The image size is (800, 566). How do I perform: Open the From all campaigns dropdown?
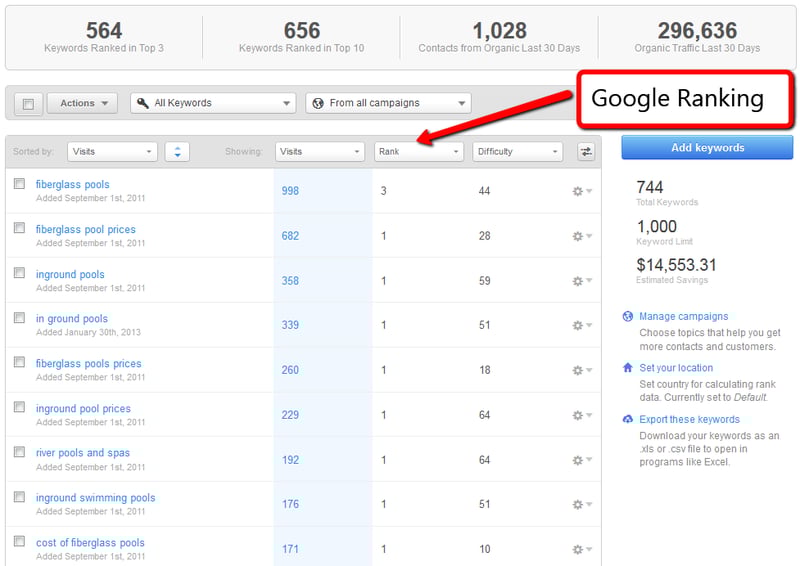tap(387, 103)
